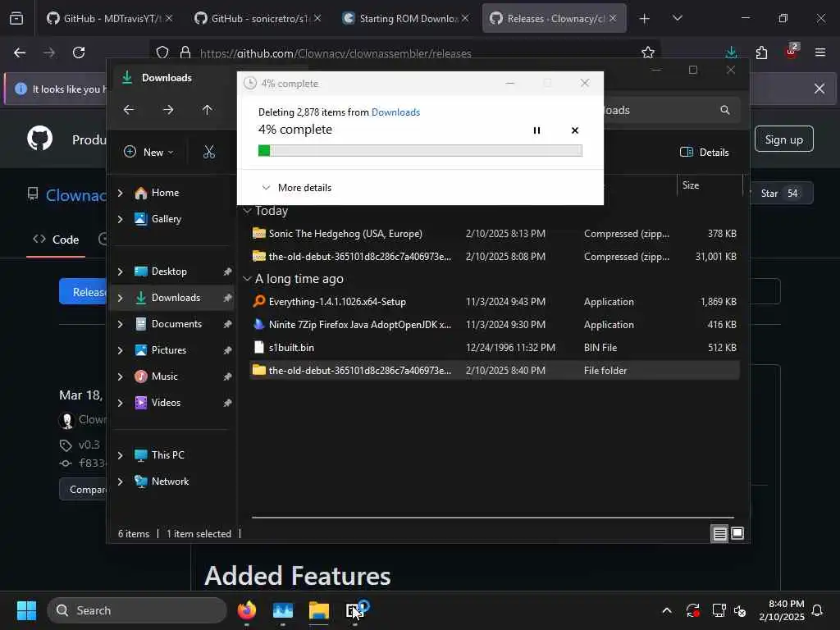Image resolution: width=840 pixels, height=630 pixels.
Task: Open Gallery in the navigation pane
Action: pyautogui.click(x=166, y=218)
